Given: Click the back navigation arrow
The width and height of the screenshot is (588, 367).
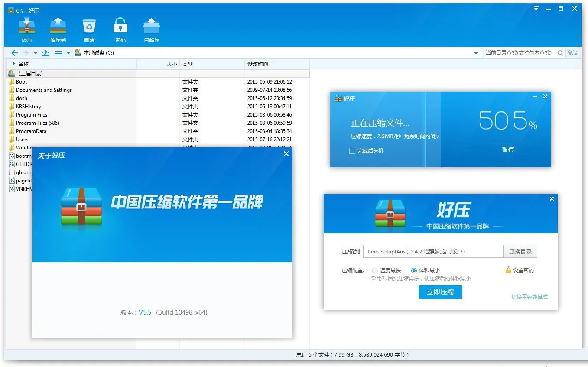Looking at the screenshot, I should pos(14,52).
